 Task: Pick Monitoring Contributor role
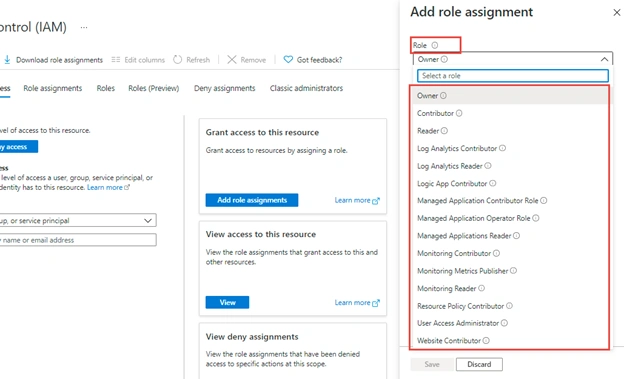coord(511,253)
